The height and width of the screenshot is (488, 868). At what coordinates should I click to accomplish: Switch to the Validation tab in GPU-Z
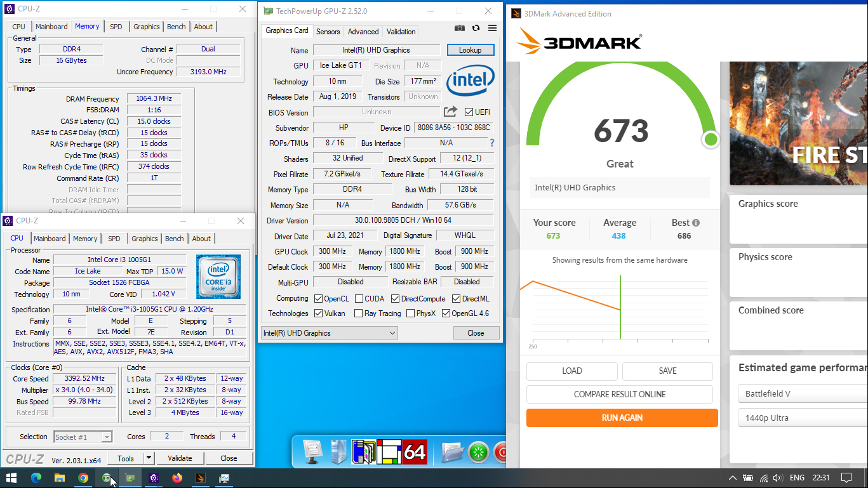coord(401,31)
